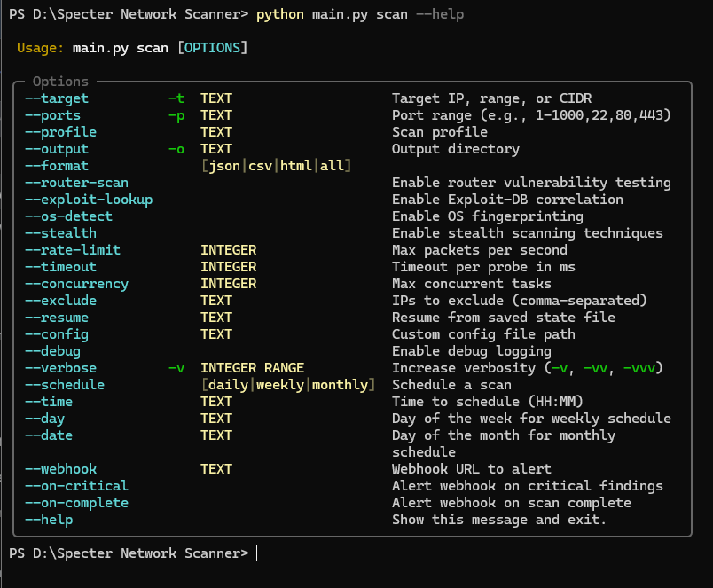This screenshot has width=713, height=588.
Task: Click 'Resume from saved state file' text
Action: [504, 318]
